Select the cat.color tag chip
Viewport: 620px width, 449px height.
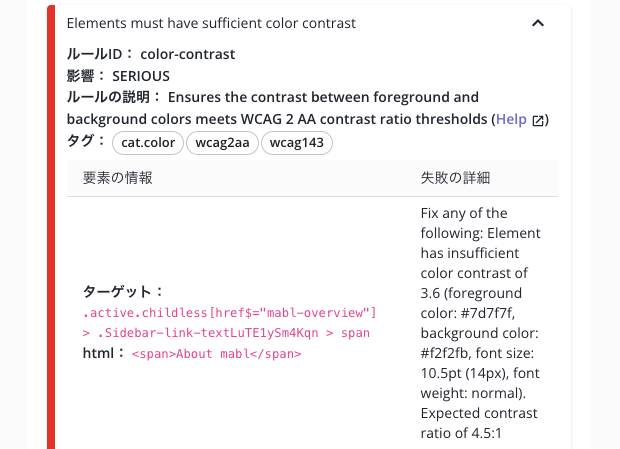(148, 143)
